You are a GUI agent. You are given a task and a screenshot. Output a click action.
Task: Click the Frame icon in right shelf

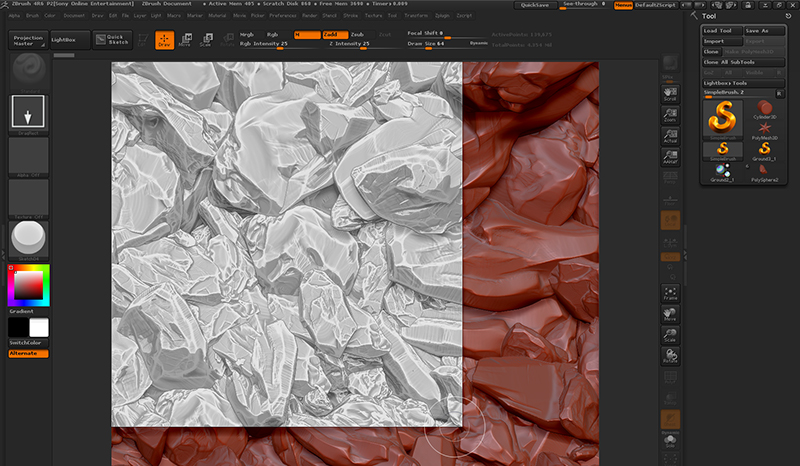pos(670,293)
